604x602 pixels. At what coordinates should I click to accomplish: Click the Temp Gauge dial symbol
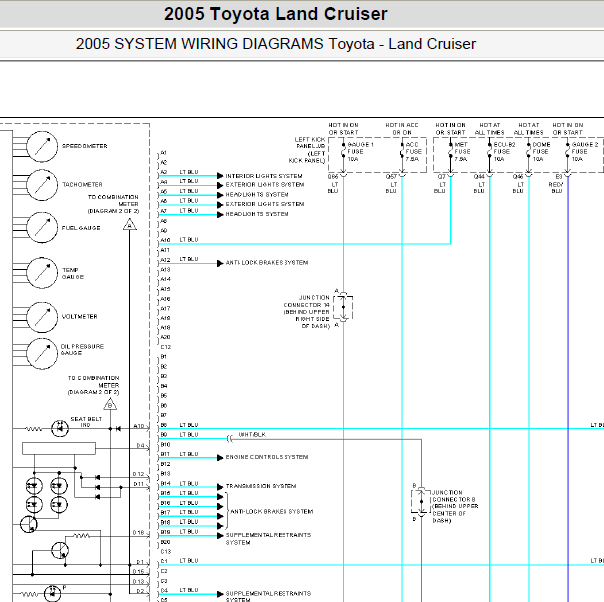[42, 273]
